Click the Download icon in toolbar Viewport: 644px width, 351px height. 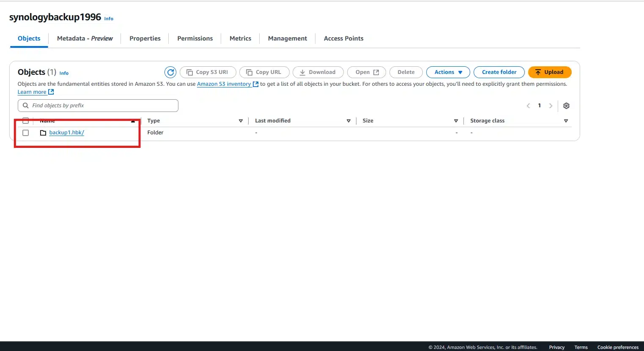pyautogui.click(x=304, y=72)
